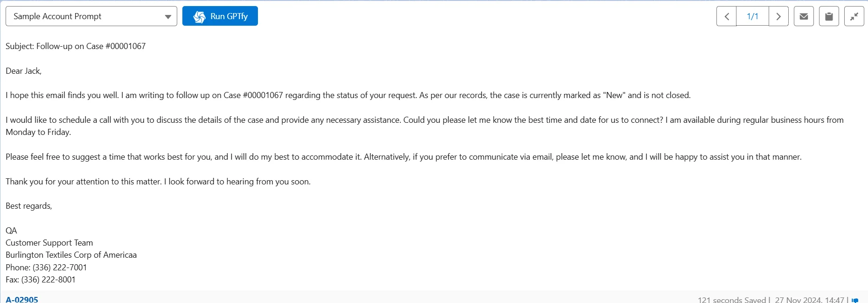868x303 pixels.
Task: Click the 1/1 page indicator
Action: (x=752, y=16)
